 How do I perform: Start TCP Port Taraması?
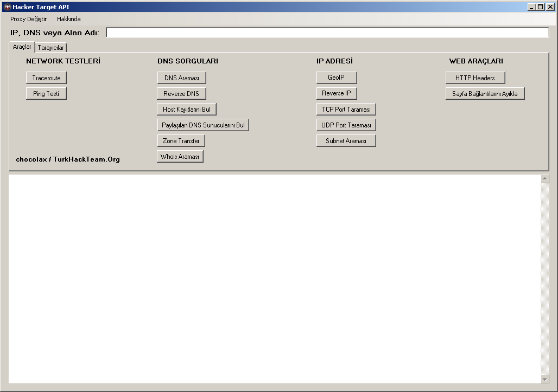click(x=346, y=109)
